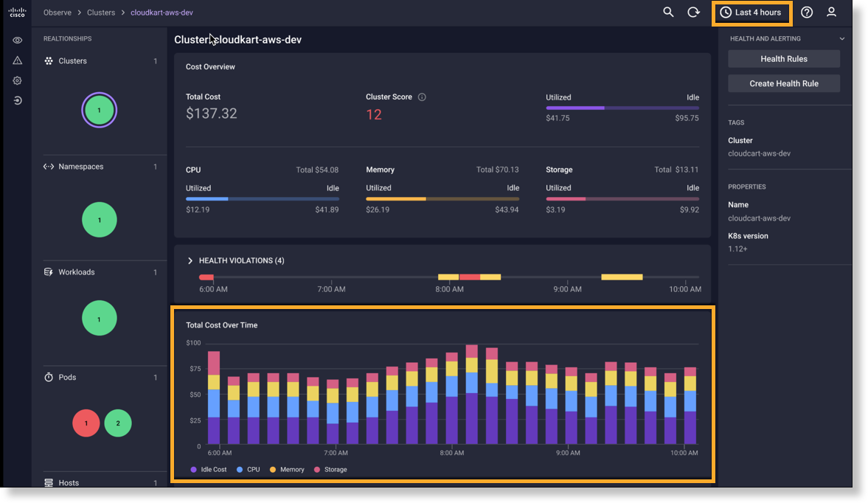Click the Pods timer icon
This screenshot has height=503, width=868.
49,378
